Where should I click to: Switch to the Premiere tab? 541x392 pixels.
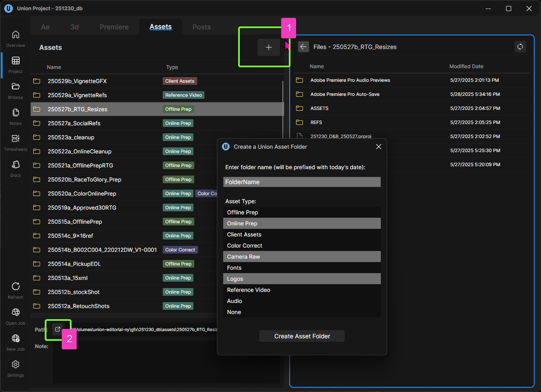[x=114, y=27]
